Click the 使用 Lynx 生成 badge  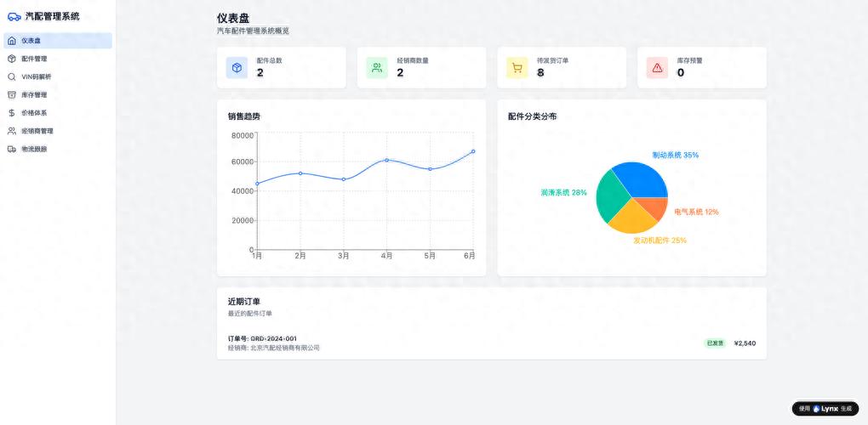[x=825, y=409]
